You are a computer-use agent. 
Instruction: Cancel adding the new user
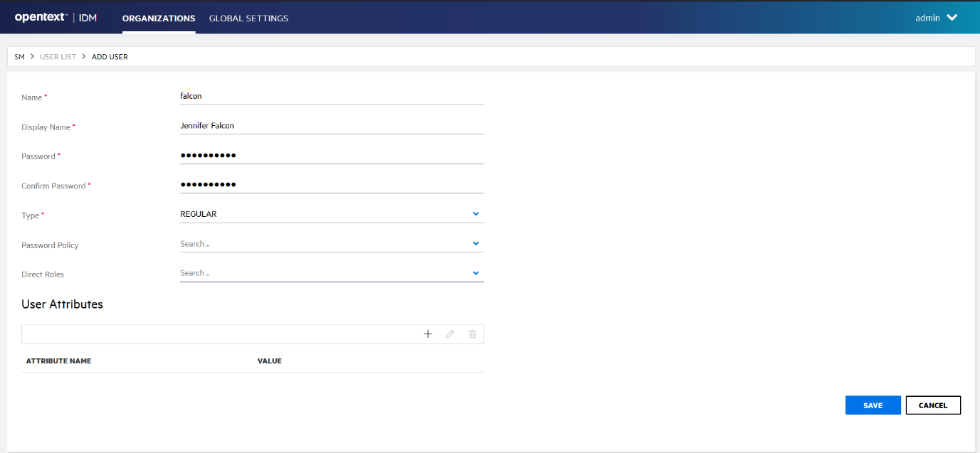(x=933, y=405)
